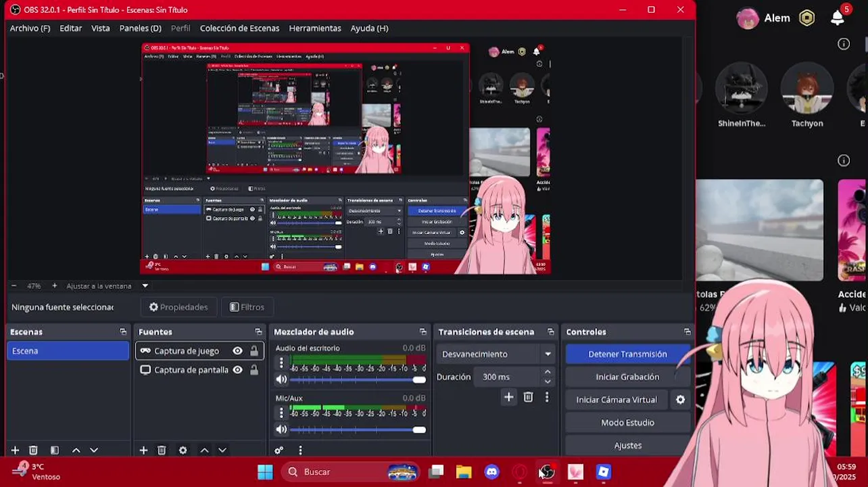Pop out the Escenas dock
The width and height of the screenshot is (868, 487).
coord(123,332)
